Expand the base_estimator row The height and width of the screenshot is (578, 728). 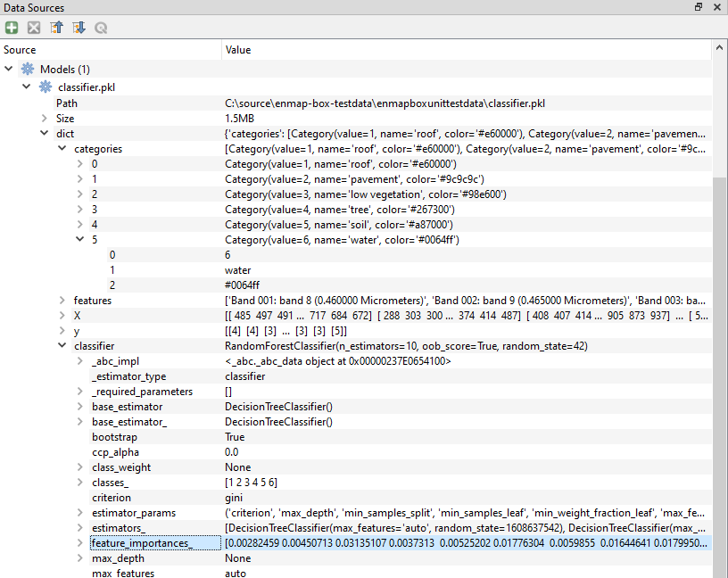click(80, 407)
